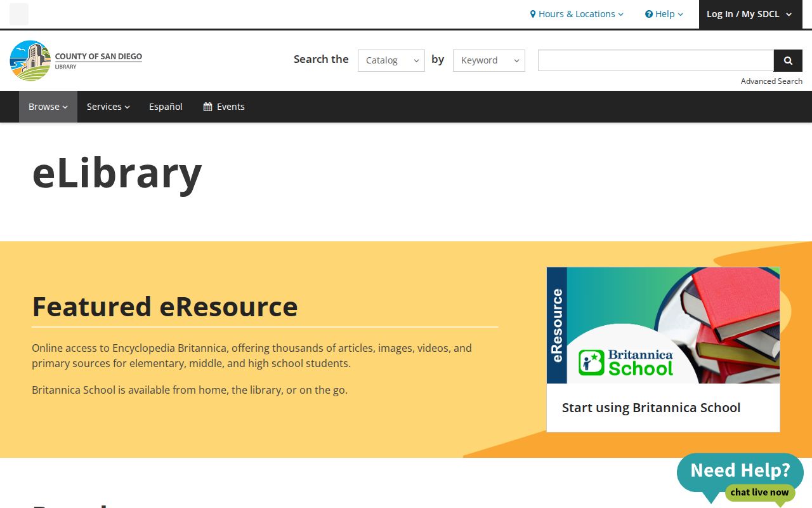
Task: Click Start using Britannica School link
Action: click(x=651, y=408)
